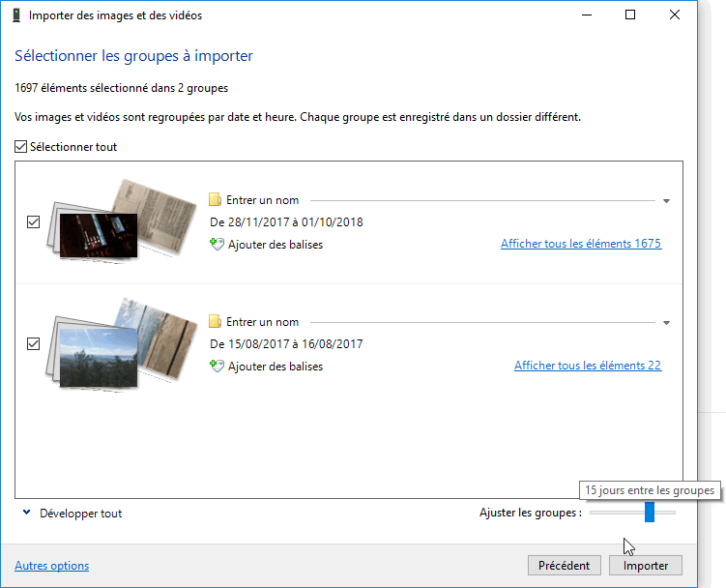Click the first group's photo thumbnail stack
The image size is (726, 588).
104,222
